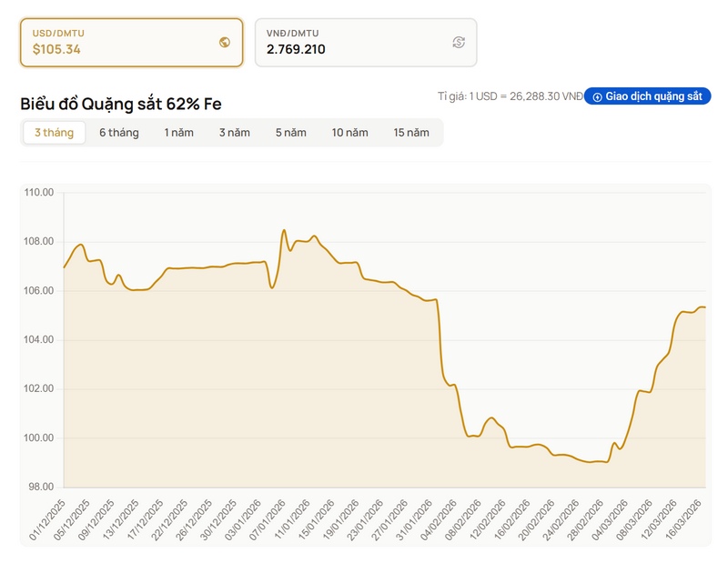The height and width of the screenshot is (563, 728).
Task: Click the end of the line at 16/03/2026
Action: (703, 307)
